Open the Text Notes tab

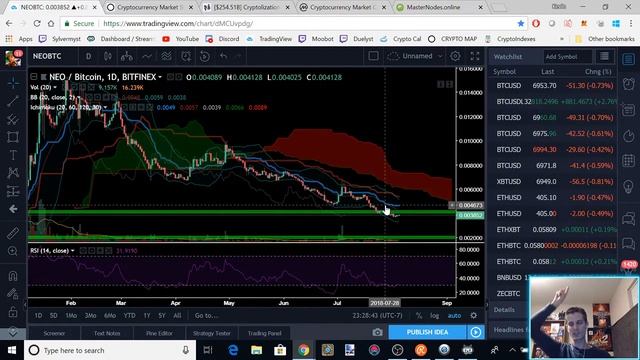(107, 333)
